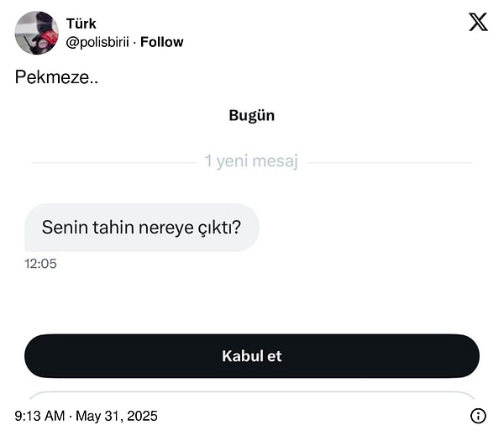504x441 pixels.
Task: Follow the @polisbirii account
Action: pos(161,42)
